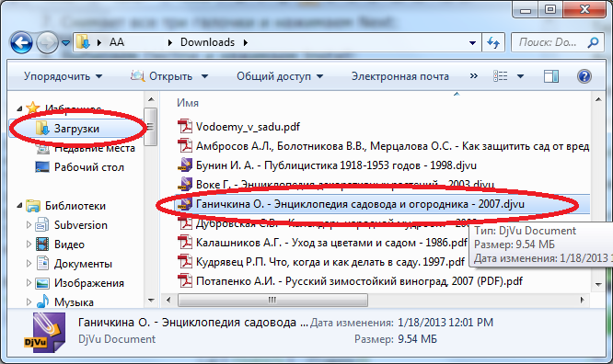Viewport: 613px width, 364px height.
Task: Expand the arrow after Downloads in address bar
Action: tap(246, 42)
